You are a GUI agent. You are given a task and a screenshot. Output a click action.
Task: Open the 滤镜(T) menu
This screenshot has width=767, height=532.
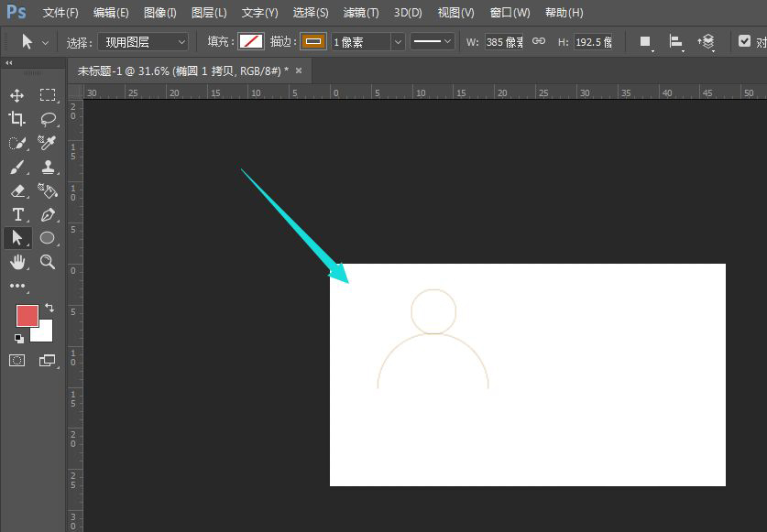tap(361, 13)
